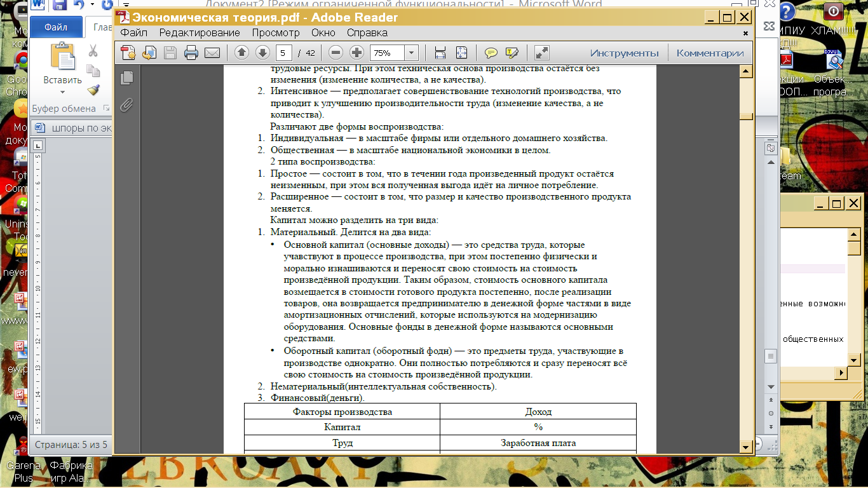Click the page number field showing 5
The width and height of the screenshot is (868, 488).
point(284,53)
